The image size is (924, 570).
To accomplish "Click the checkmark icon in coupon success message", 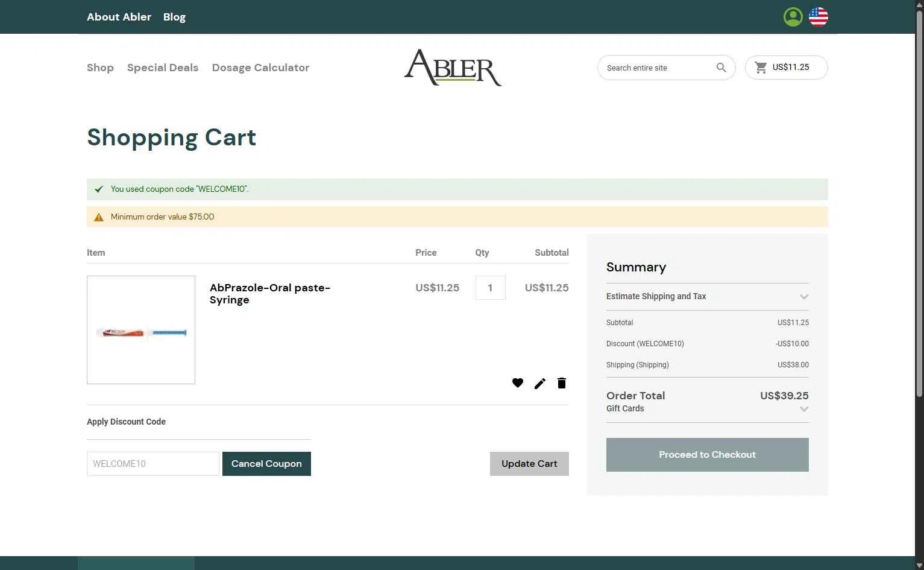I will coord(99,189).
